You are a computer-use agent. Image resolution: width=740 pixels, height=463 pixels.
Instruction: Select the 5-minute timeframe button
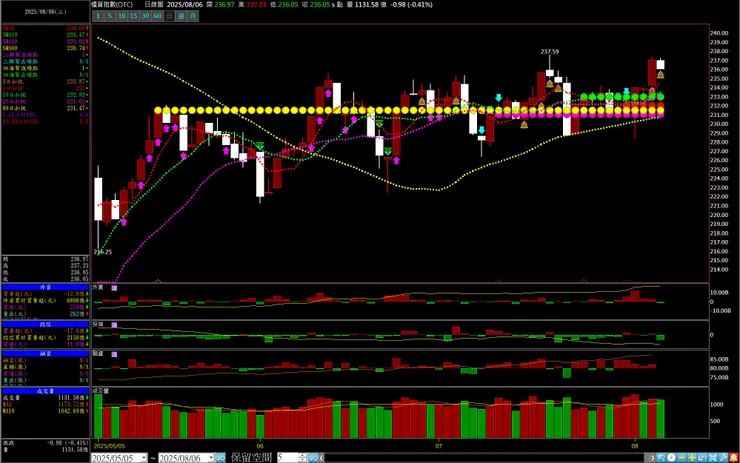click(109, 16)
